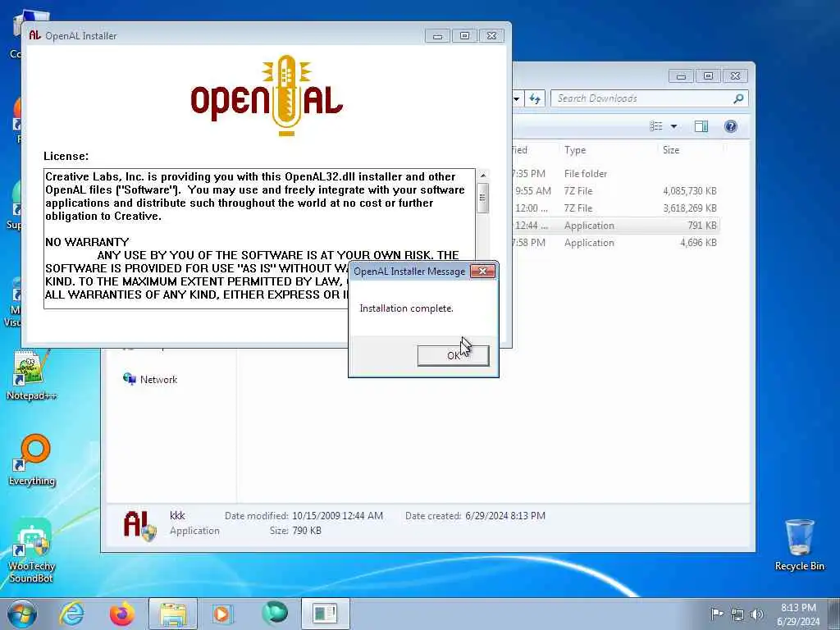Screen dimensions: 840x630
Task: Click the up arrow of the license scrollbar
Action: point(482,176)
